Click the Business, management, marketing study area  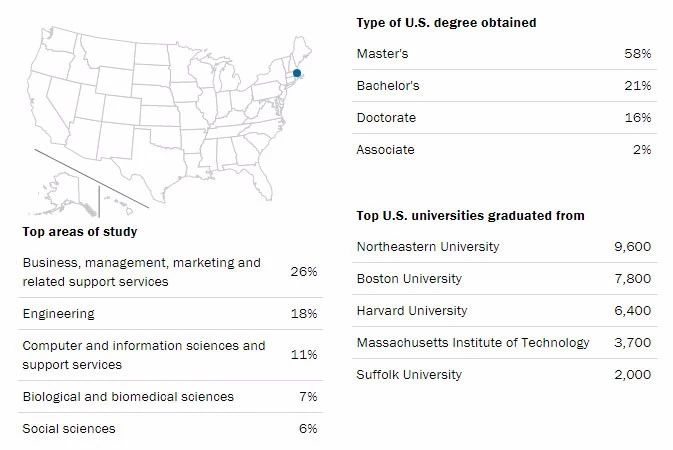tap(141, 272)
